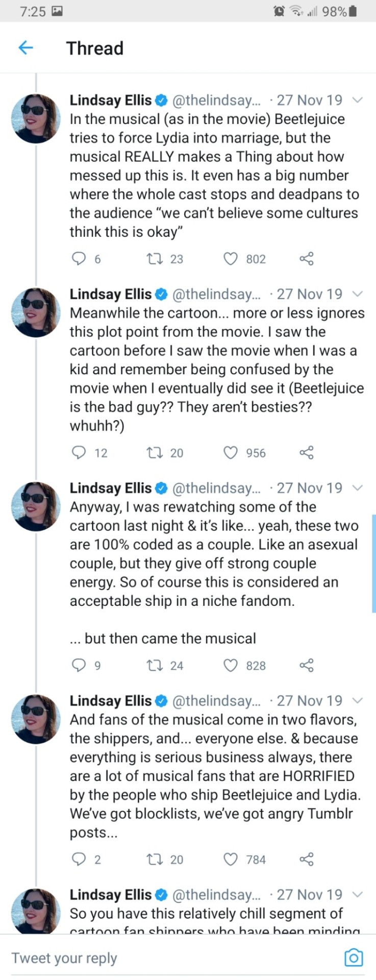This screenshot has width=376, height=980.
Task: Open chevron menu on 'Meanwhile the cartoon' tweet
Action: coord(358,294)
